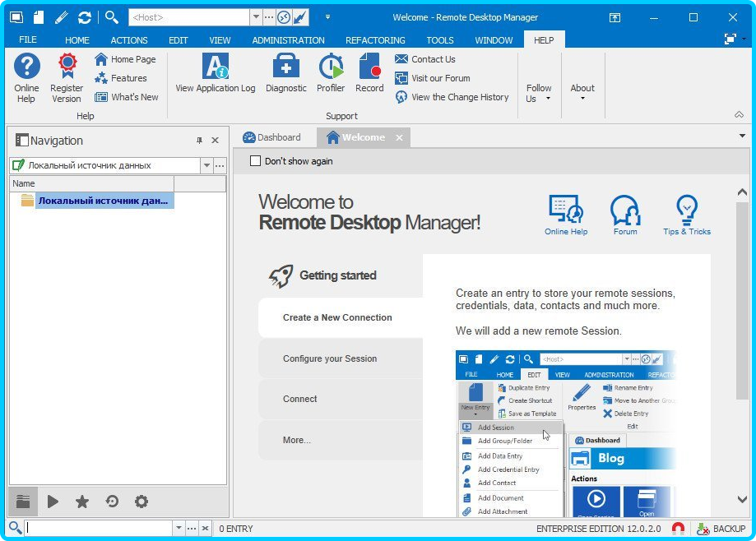Switch to the ACTIONS ribbon tab
756x541 pixels.
[128, 40]
